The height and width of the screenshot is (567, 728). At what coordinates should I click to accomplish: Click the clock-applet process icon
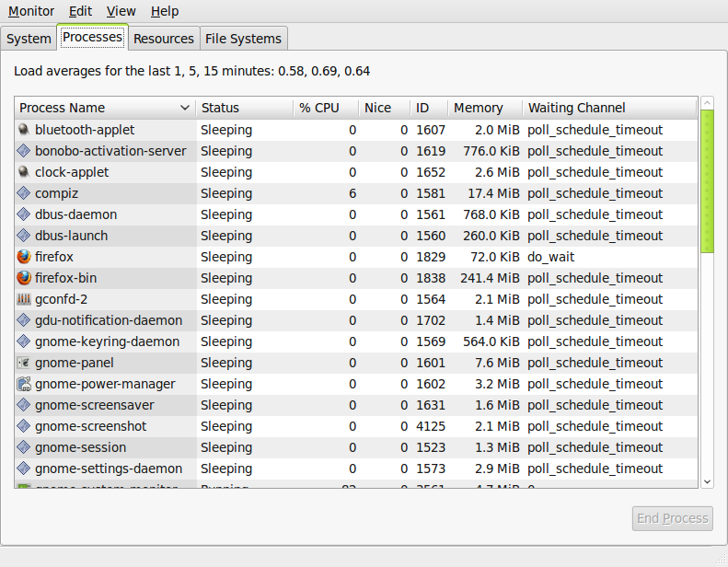click(x=24, y=172)
